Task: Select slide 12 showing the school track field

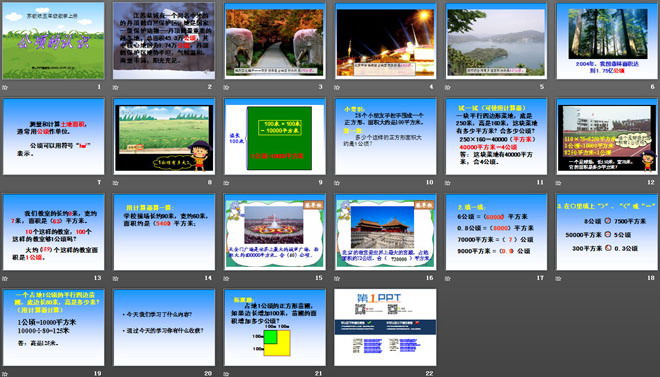Action: point(607,136)
